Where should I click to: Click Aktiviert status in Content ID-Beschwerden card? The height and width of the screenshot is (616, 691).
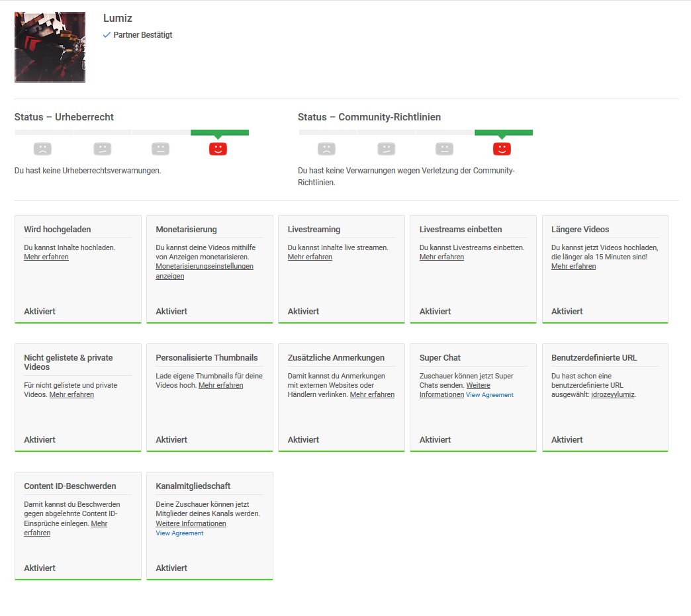tap(40, 568)
